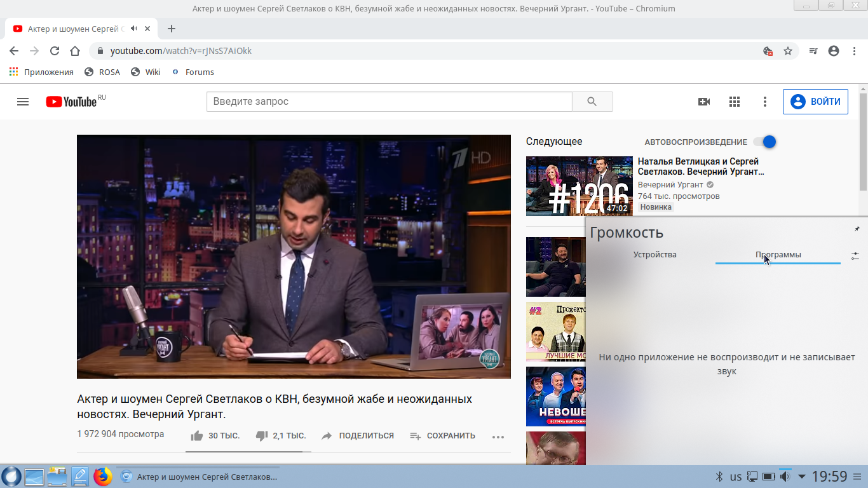This screenshot has height=488, width=868.
Task: Click the ВОЙТИ sign-in button
Action: [815, 102]
